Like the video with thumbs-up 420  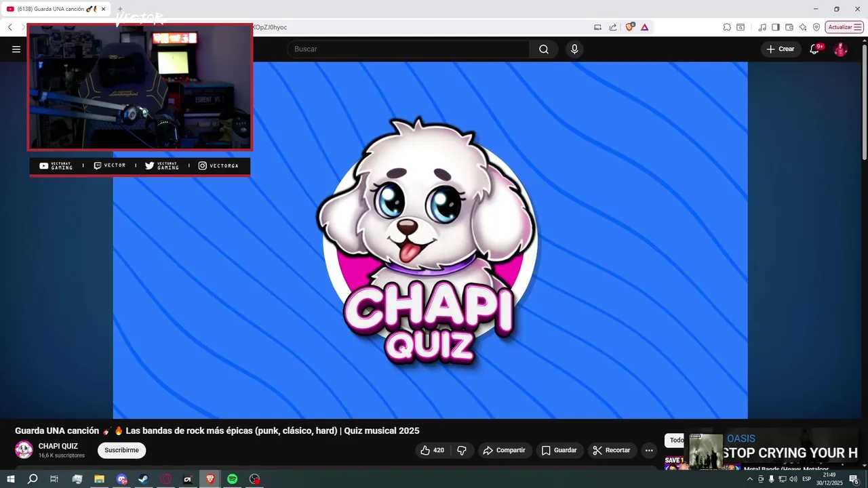pos(432,450)
